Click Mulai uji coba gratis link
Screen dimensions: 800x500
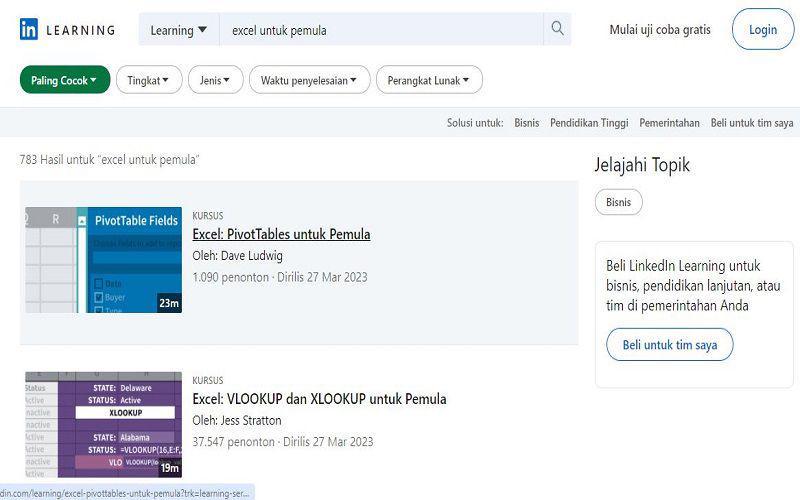point(660,30)
